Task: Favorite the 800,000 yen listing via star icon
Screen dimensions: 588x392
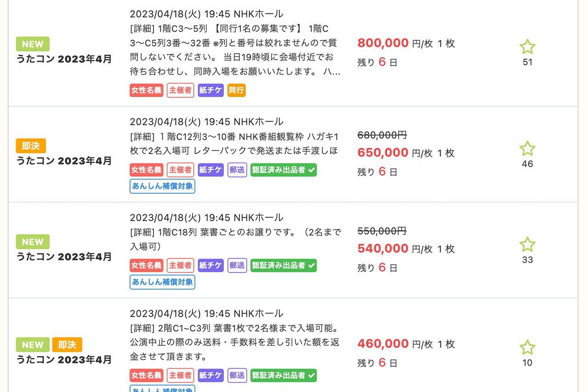Action: tap(527, 46)
